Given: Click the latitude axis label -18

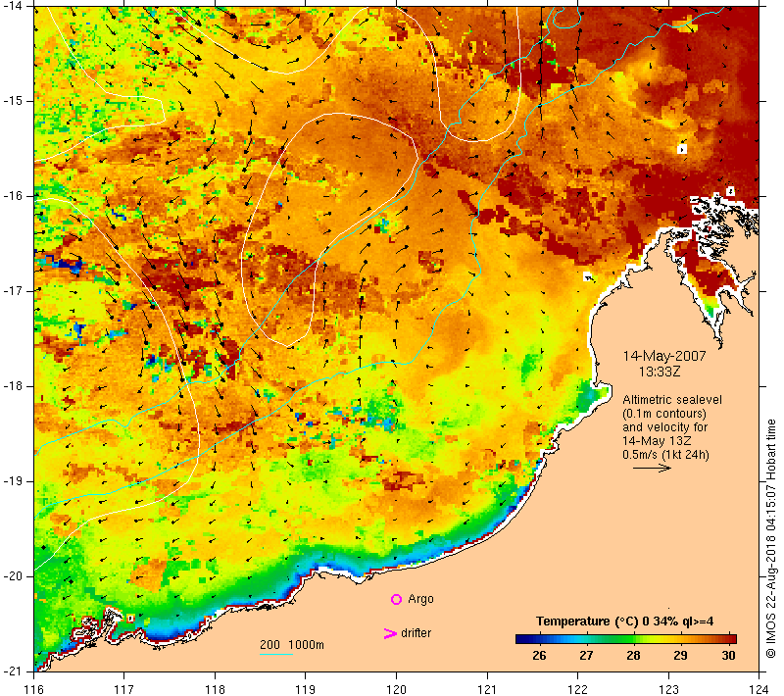Looking at the screenshot, I should pos(13,386).
